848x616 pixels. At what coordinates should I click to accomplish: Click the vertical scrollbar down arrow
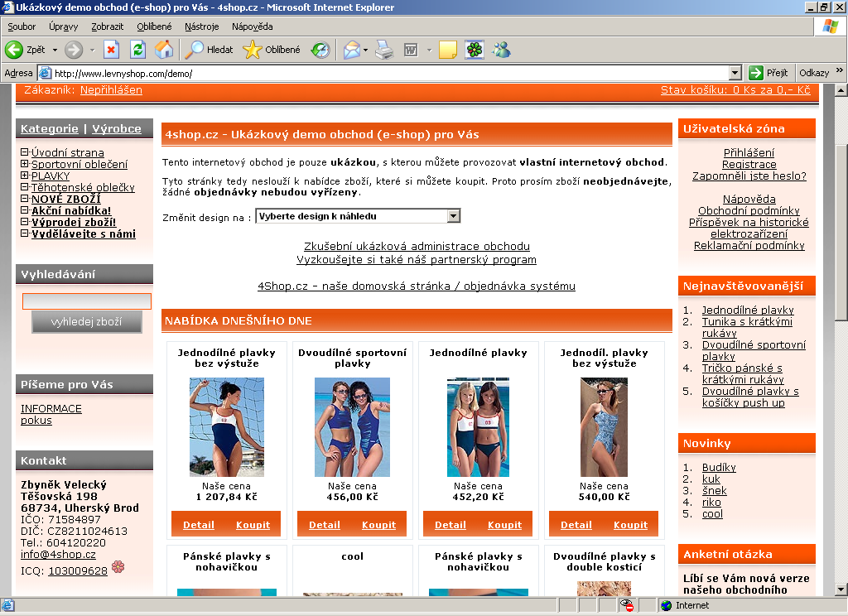(841, 590)
